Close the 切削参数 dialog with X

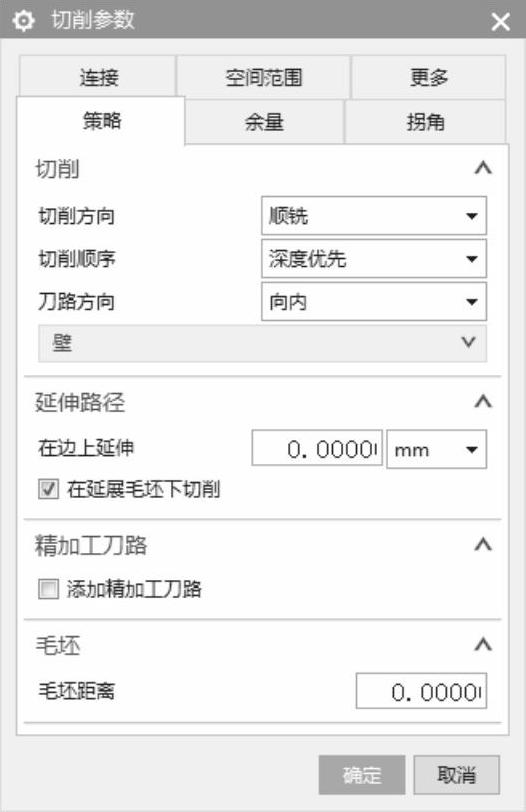pyautogui.click(x=501, y=22)
